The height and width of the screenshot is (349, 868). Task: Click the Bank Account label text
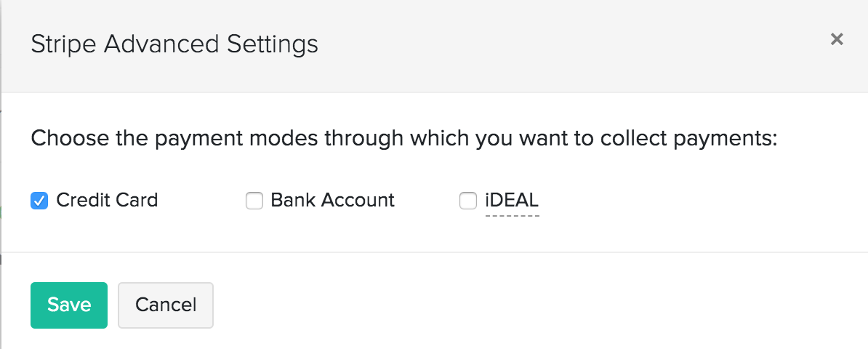coord(332,200)
